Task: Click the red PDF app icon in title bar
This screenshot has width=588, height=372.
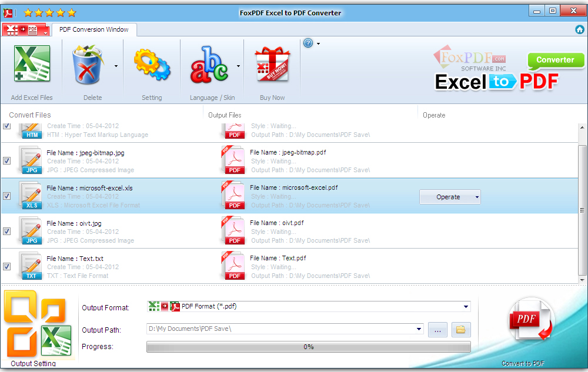Action: (8, 13)
